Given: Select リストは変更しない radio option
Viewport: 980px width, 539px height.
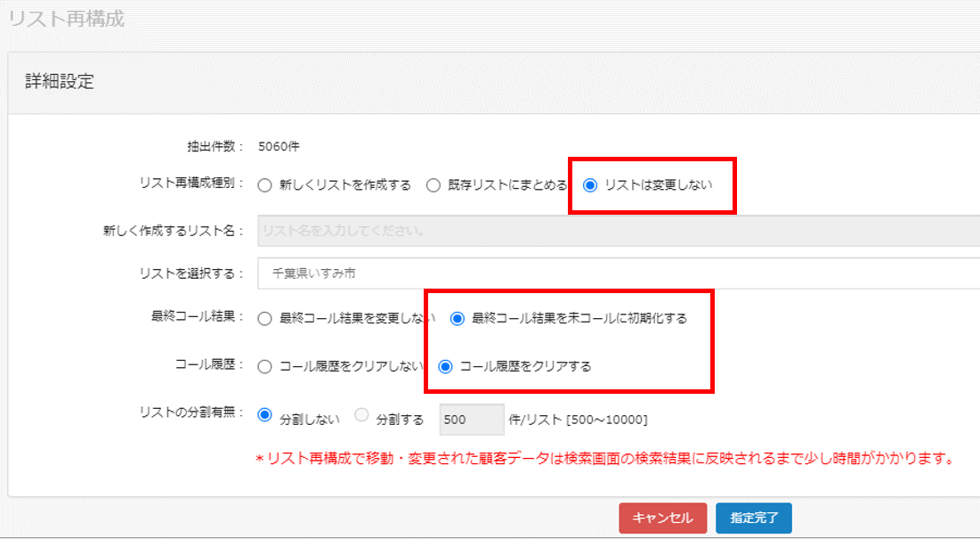Looking at the screenshot, I should point(590,185).
